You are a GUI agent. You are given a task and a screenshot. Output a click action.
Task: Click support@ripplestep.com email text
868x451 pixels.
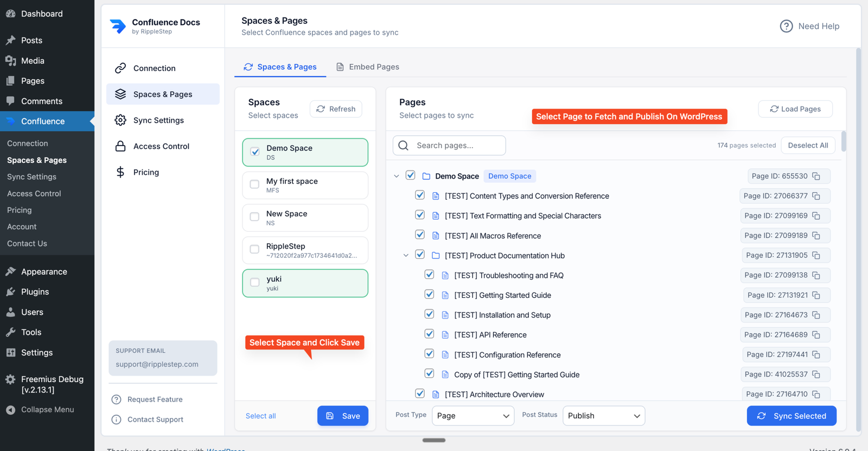point(157,364)
